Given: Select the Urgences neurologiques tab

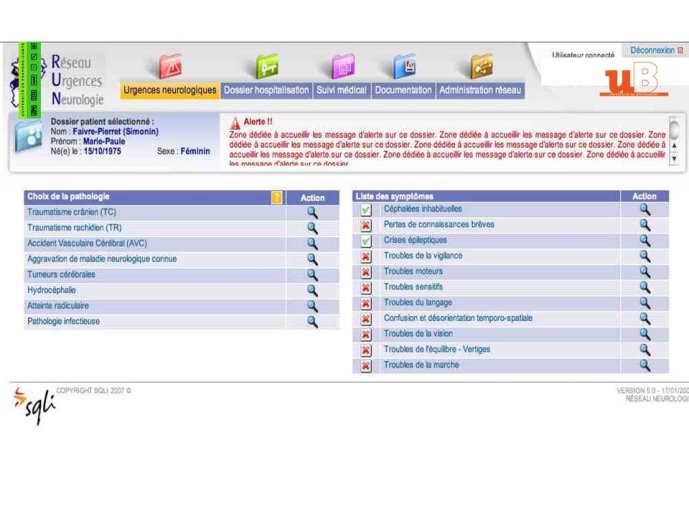Looking at the screenshot, I should pyautogui.click(x=170, y=90).
